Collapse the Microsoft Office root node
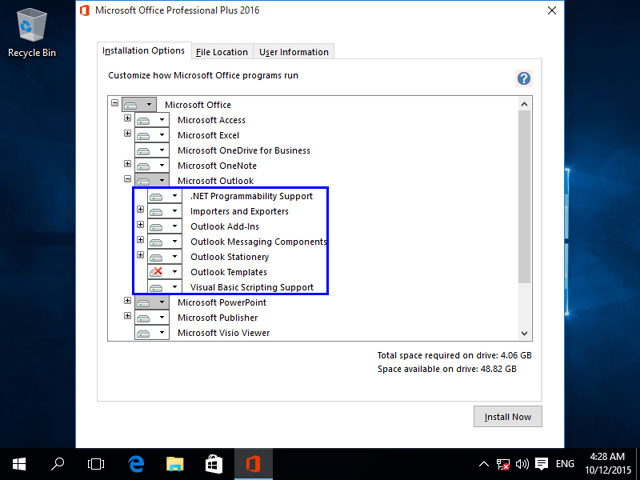The width and height of the screenshot is (640, 480). (x=115, y=103)
